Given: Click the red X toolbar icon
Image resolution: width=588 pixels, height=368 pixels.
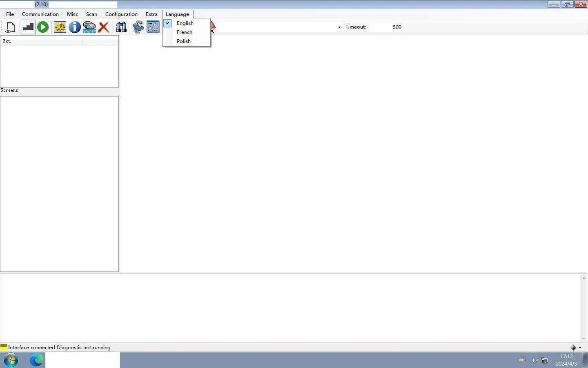Looking at the screenshot, I should click(104, 27).
